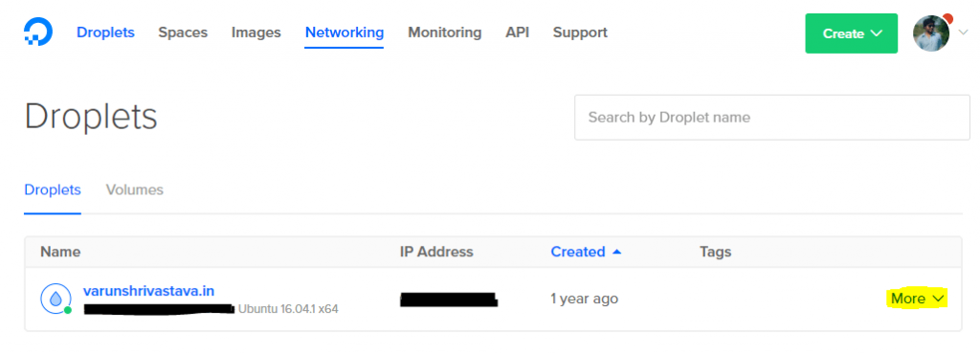
Task: Select the Networking navigation item
Action: [345, 33]
